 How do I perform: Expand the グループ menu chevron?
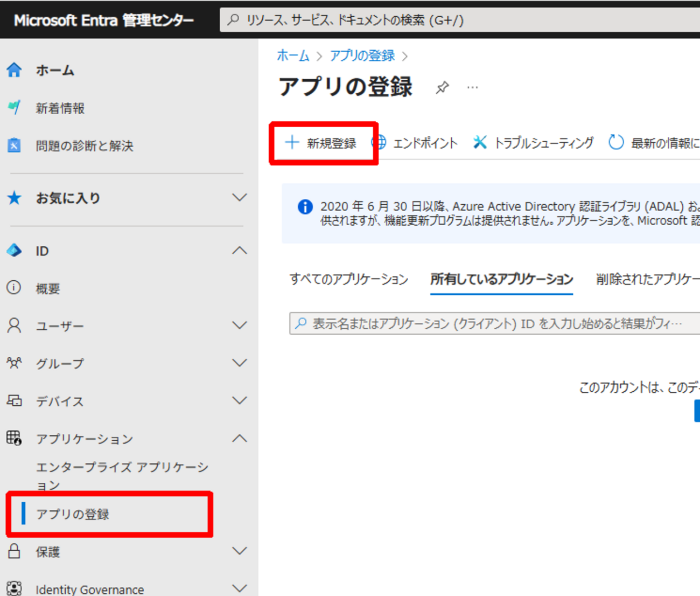point(240,363)
